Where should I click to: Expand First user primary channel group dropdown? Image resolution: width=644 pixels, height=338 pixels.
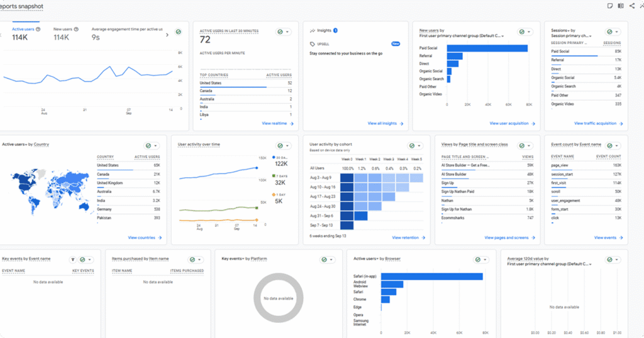coord(502,36)
